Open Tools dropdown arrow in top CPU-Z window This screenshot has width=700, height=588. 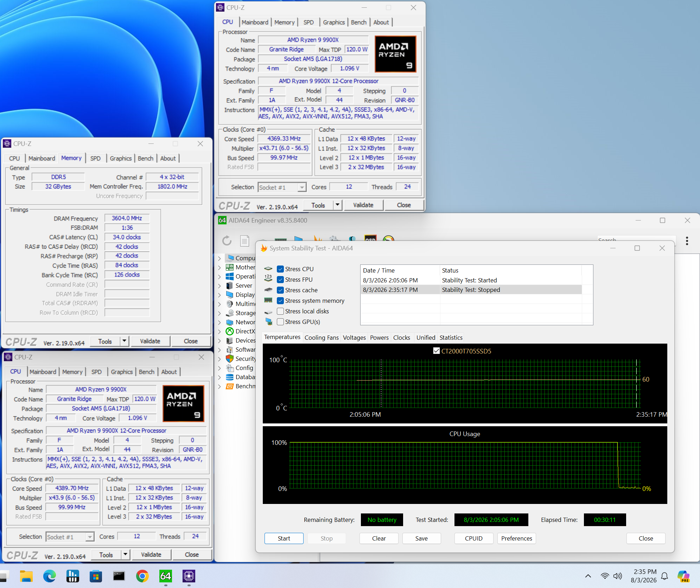pos(337,205)
